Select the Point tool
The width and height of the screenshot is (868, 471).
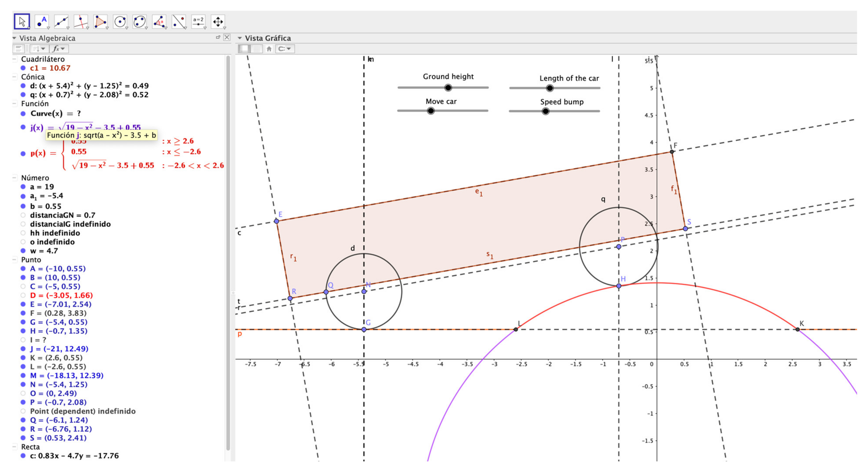coord(42,22)
